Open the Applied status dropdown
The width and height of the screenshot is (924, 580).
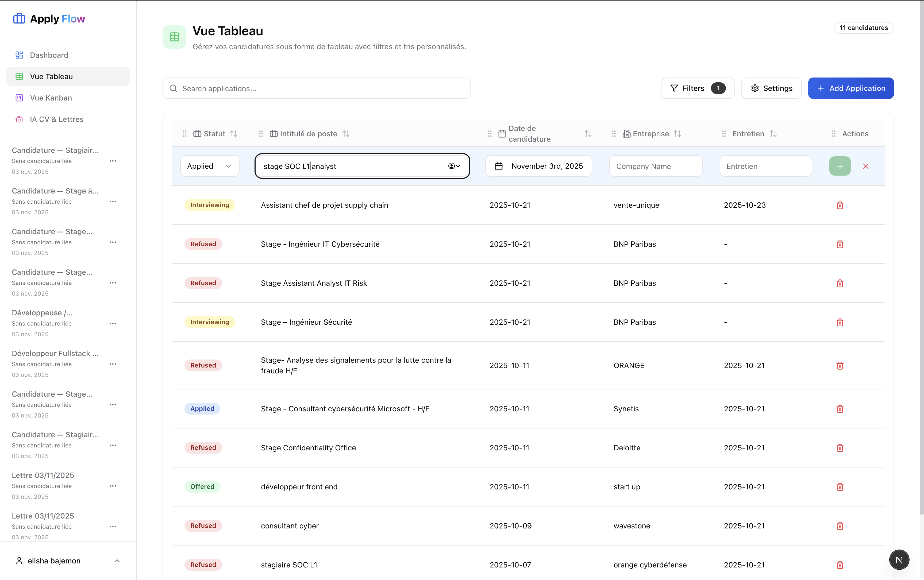(210, 166)
